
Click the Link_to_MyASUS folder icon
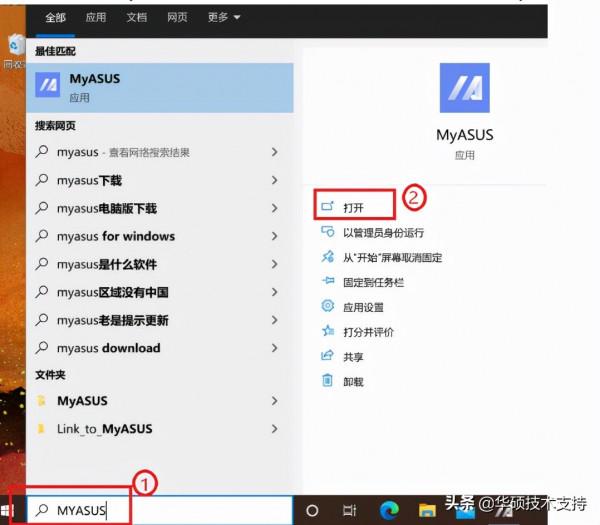[41, 429]
